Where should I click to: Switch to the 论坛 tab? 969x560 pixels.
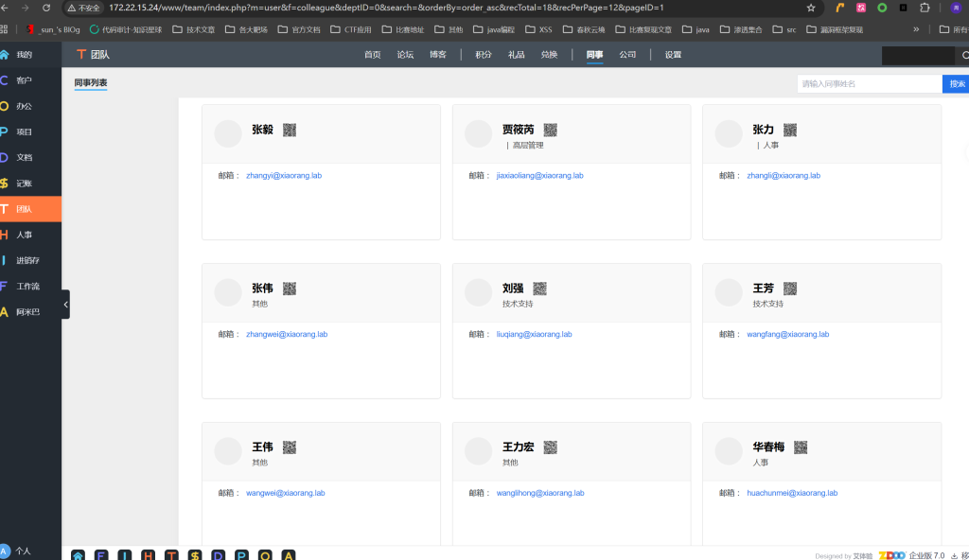(x=405, y=55)
